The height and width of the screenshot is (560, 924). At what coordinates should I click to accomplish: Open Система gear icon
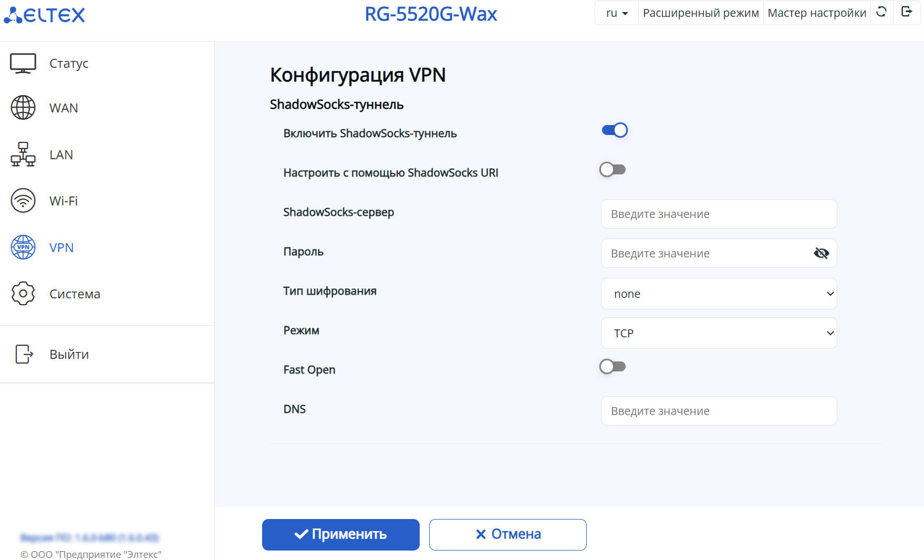pos(23,294)
